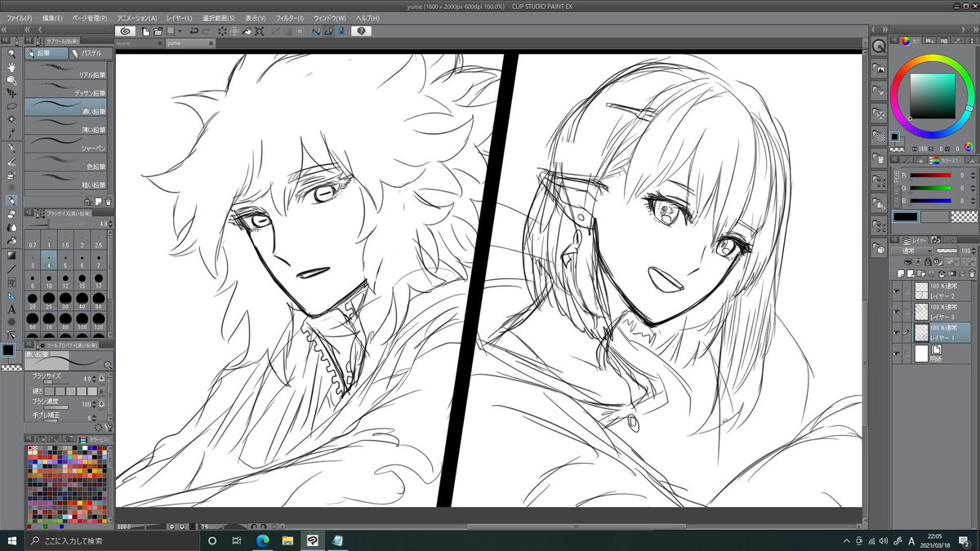This screenshot has height=551, width=980.
Task: Select the Lasso selection tool
Action: (x=11, y=105)
